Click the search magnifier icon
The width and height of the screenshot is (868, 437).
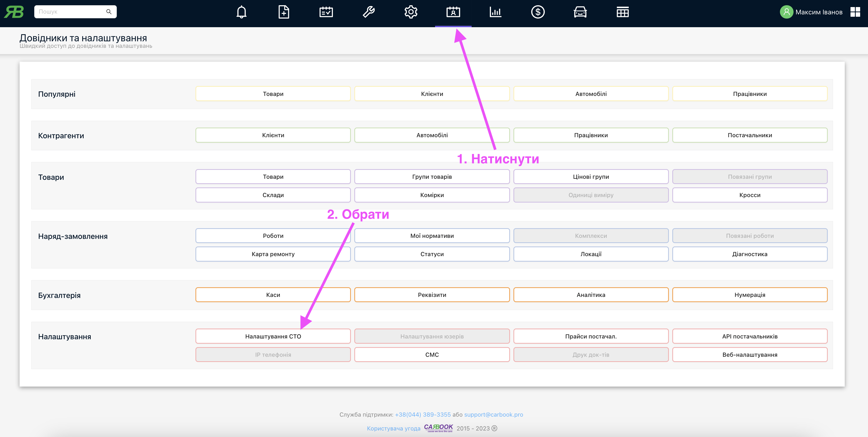[109, 12]
